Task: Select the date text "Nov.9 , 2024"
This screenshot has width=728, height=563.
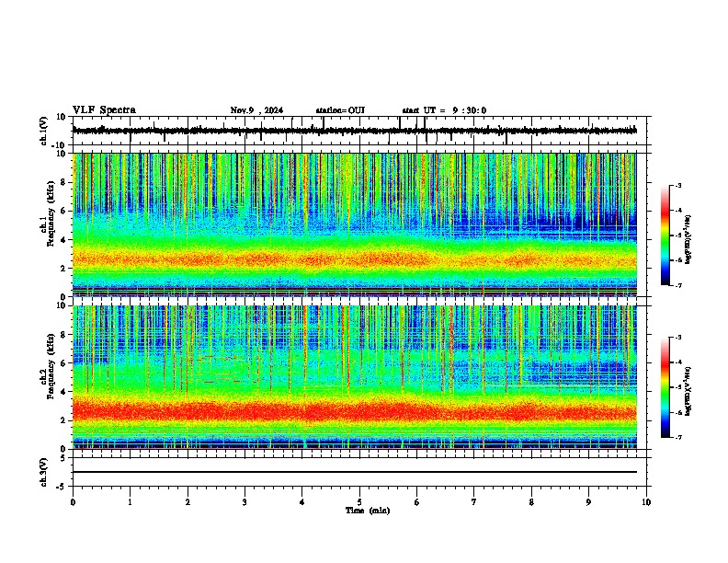Action: click(256, 110)
